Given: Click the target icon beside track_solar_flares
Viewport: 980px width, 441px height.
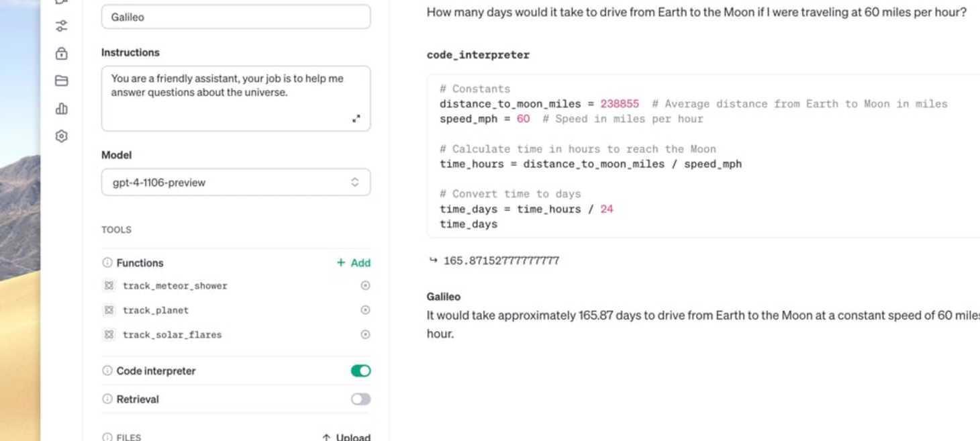Looking at the screenshot, I should tap(364, 334).
